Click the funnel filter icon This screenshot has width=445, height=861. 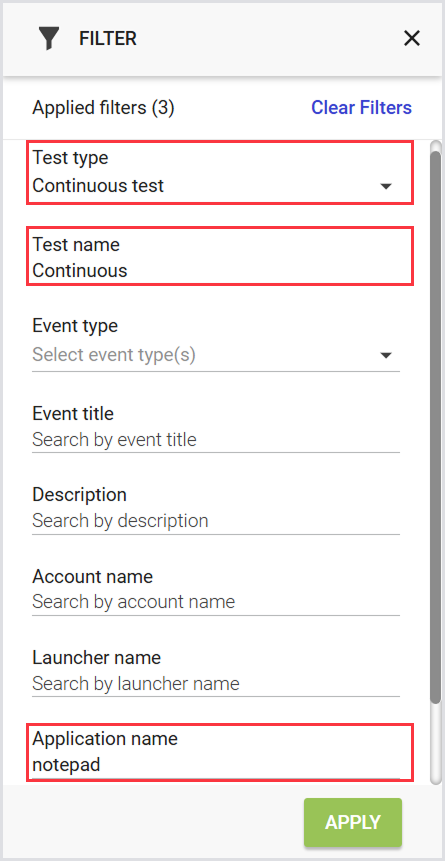(x=49, y=39)
